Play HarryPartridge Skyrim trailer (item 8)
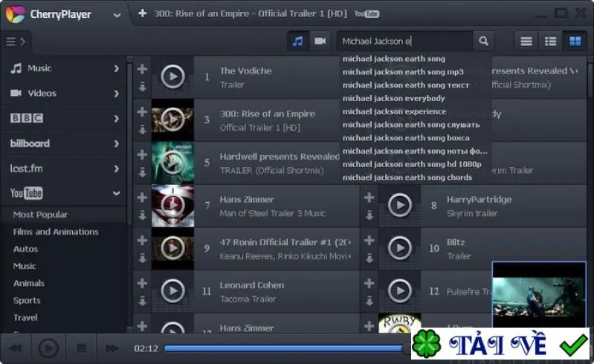This screenshot has width=594, height=364. 400,205
